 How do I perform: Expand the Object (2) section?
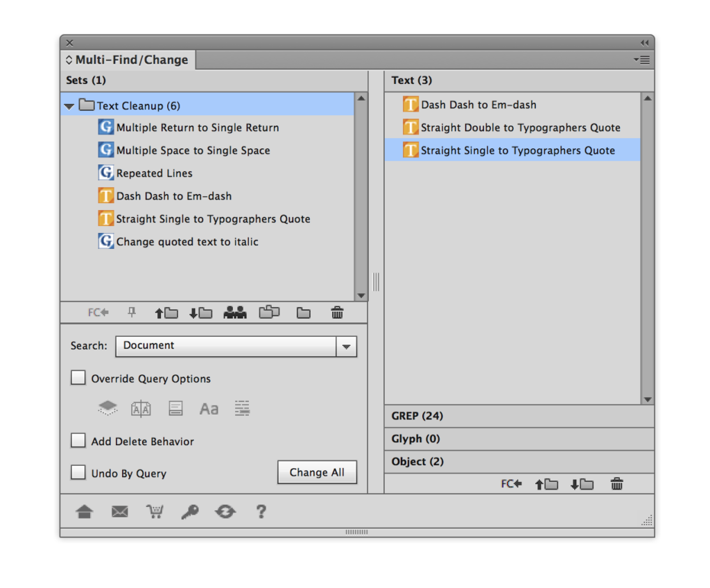(417, 462)
